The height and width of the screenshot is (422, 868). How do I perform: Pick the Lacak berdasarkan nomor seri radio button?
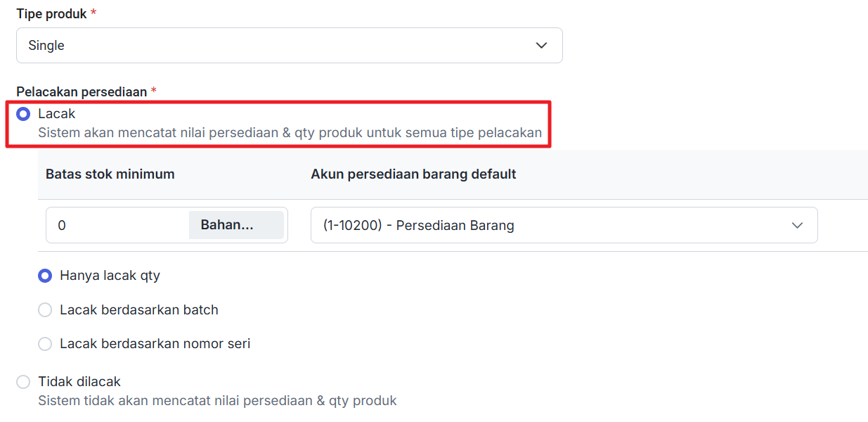click(45, 344)
